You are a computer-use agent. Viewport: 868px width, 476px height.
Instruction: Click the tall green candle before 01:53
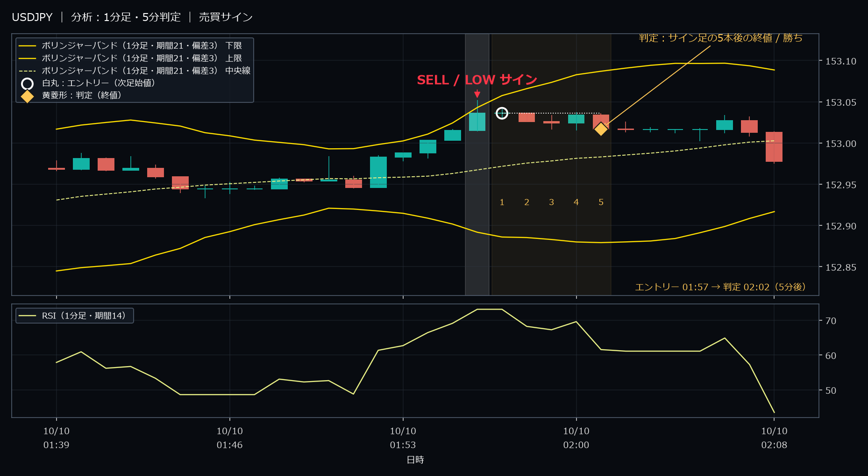tap(378, 172)
